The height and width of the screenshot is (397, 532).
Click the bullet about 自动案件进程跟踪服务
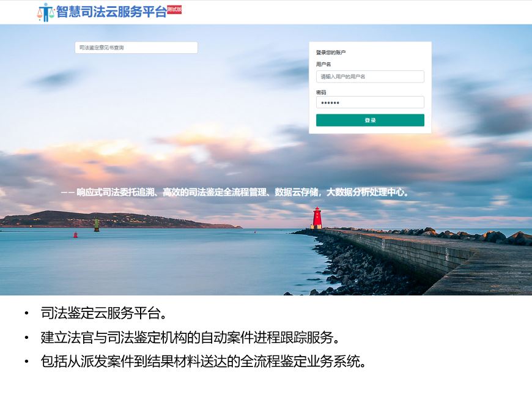tap(190, 337)
